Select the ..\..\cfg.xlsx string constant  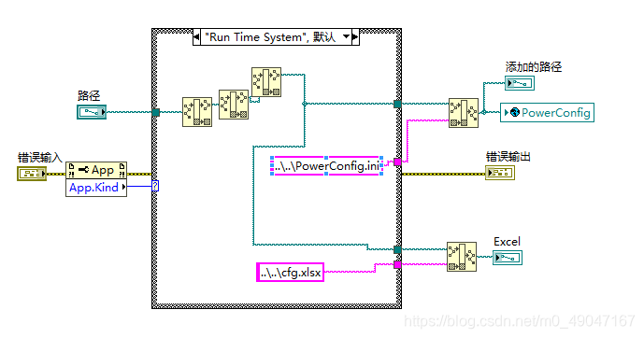[290, 273]
